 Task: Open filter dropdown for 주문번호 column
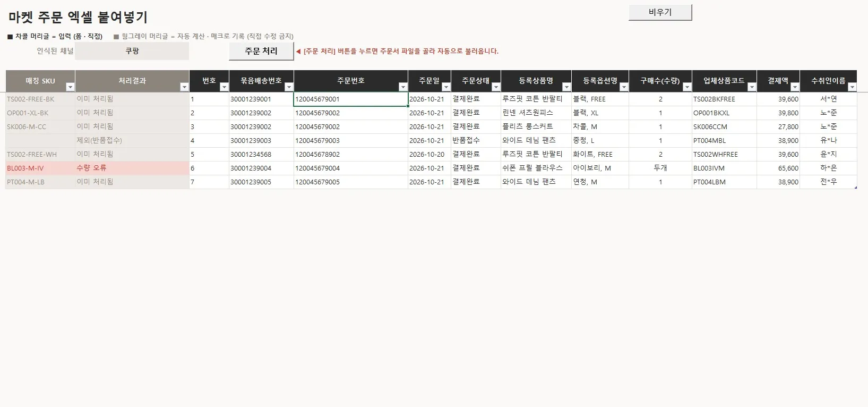point(403,87)
